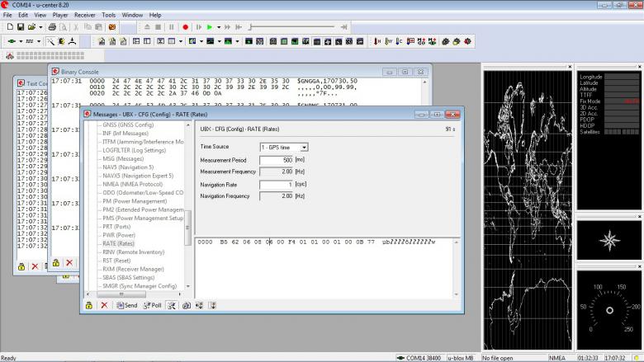Open the Open-file dropdown arrow
Viewport: 644px width, 362px height.
tap(40, 27)
